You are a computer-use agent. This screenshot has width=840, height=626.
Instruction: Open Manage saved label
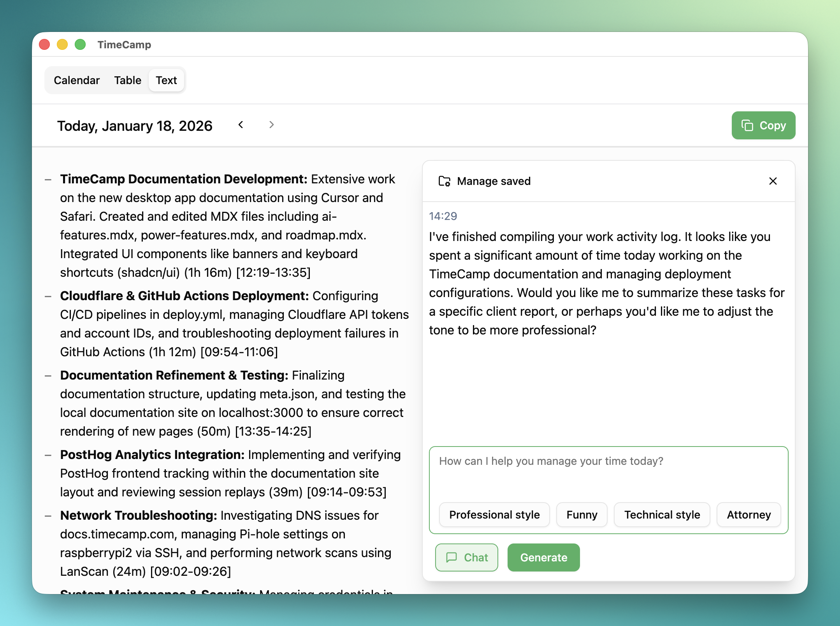(494, 181)
